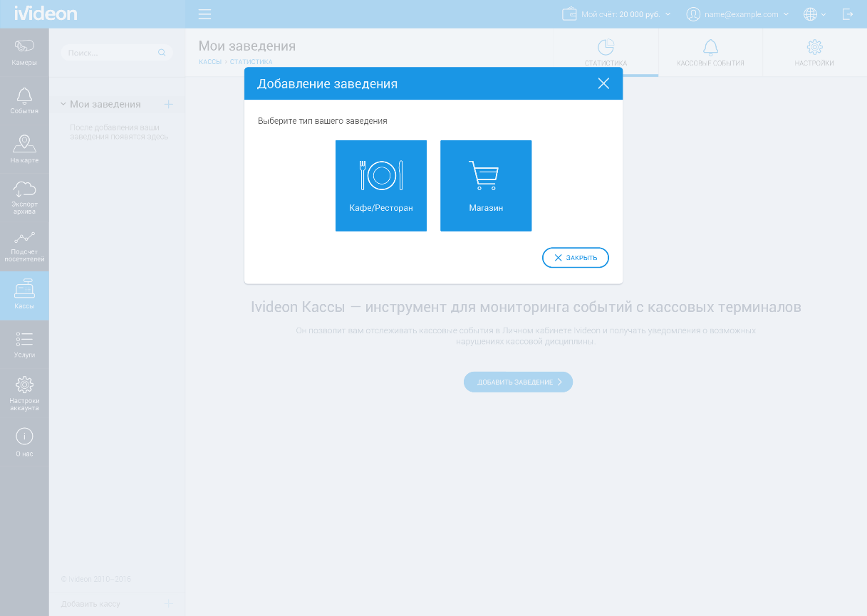Click the wallet account balance icon

[x=569, y=14]
